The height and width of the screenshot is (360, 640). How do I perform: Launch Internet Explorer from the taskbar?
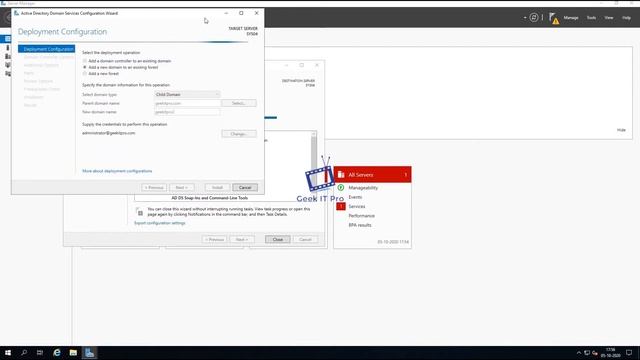pyautogui.click(x=57, y=353)
